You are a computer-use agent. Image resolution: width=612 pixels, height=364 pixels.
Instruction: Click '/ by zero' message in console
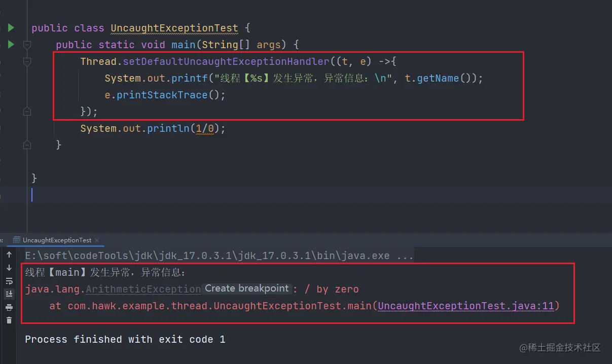[332, 289]
